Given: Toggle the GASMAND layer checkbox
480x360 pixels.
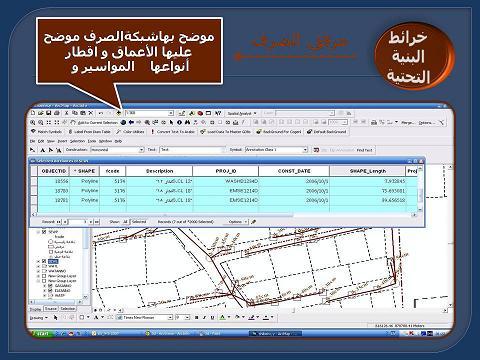Looking at the screenshot, I should (x=51, y=286).
